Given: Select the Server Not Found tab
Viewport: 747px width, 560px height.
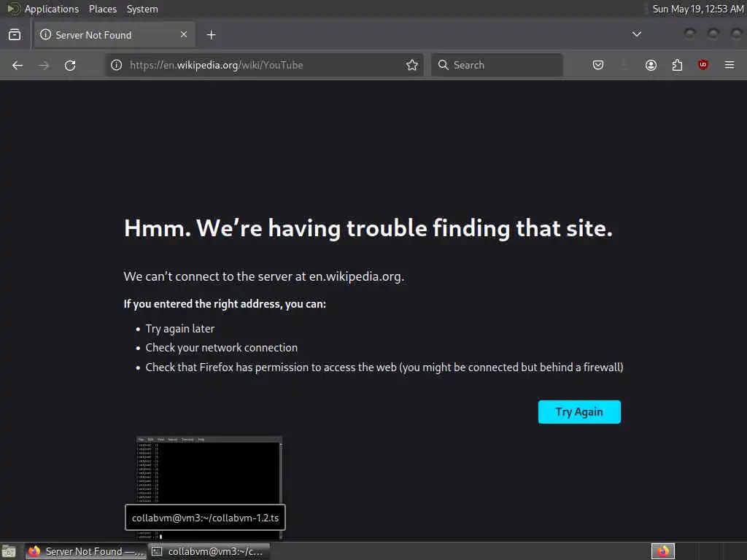Looking at the screenshot, I should [x=115, y=35].
